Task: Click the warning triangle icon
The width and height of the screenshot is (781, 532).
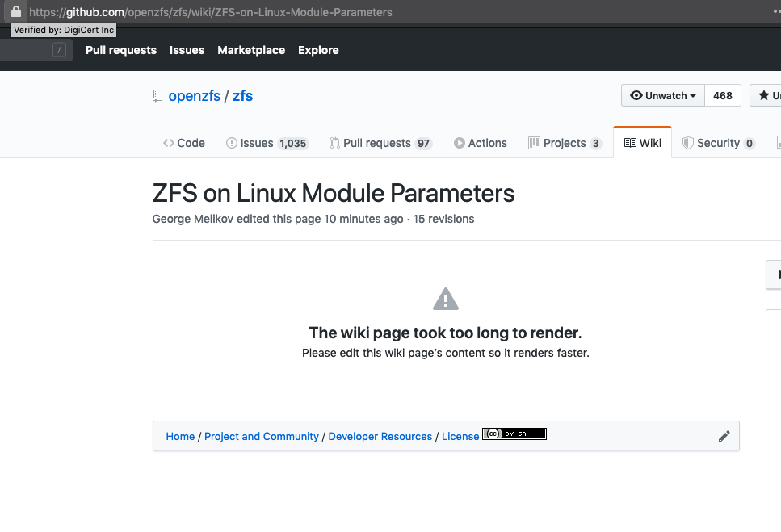Action: 446,299
